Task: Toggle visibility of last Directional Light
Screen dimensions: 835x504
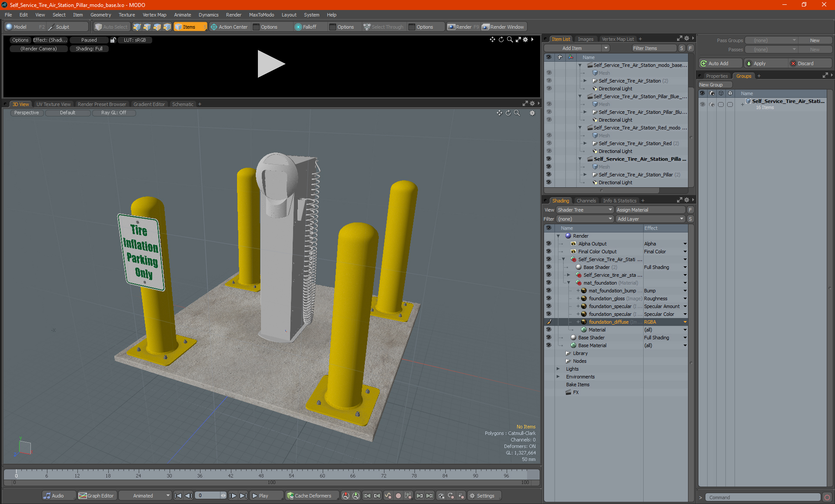Action: click(548, 182)
